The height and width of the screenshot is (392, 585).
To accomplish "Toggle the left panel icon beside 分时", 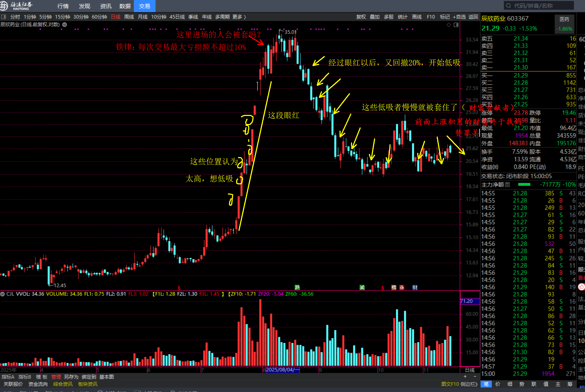I will point(4,17).
